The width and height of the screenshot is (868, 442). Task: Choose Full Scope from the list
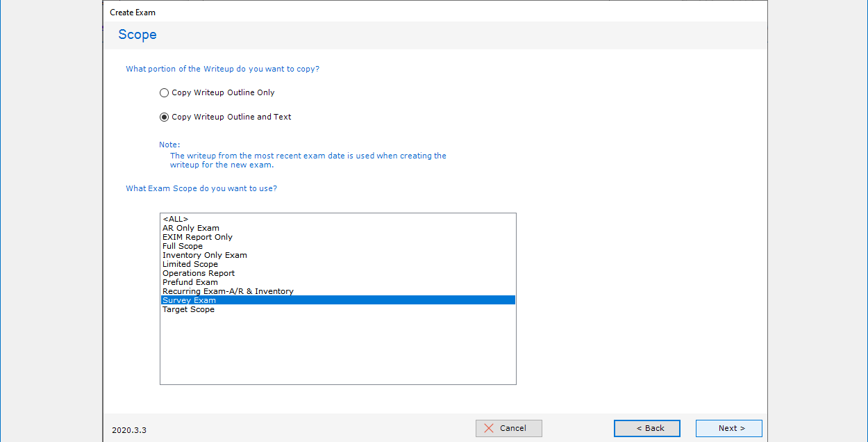point(183,246)
